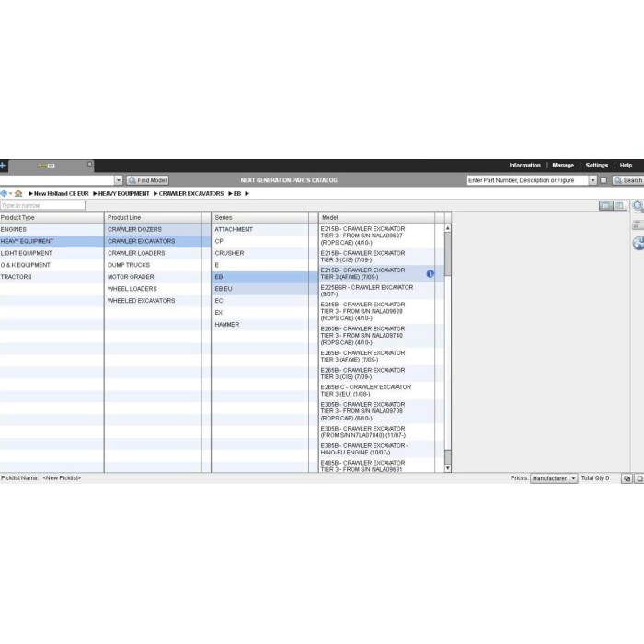Select the EB tab
The width and height of the screenshot is (644, 644).
point(51,166)
